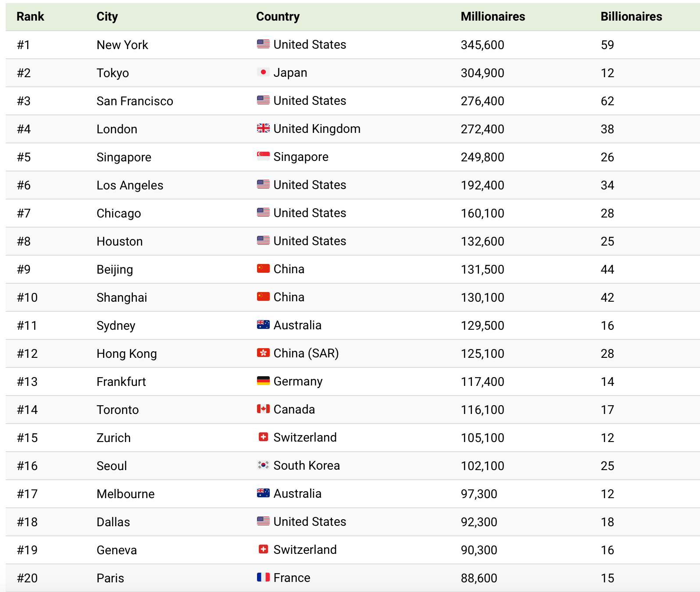Click the United Kingdom flag icon

(263, 128)
